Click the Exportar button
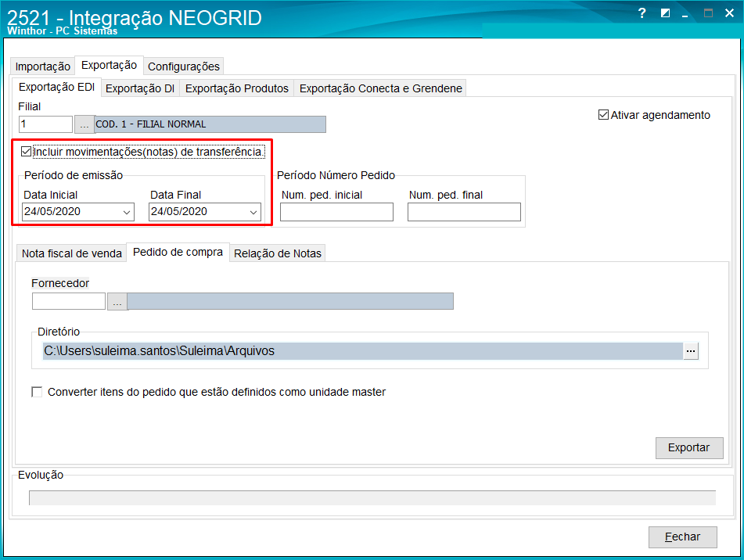The image size is (744, 560). pos(689,447)
